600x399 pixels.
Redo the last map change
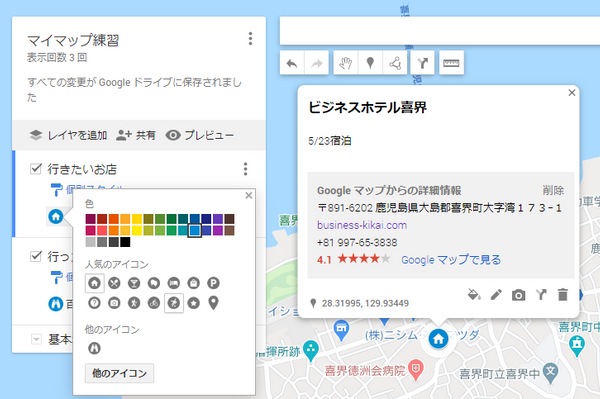click(316, 63)
